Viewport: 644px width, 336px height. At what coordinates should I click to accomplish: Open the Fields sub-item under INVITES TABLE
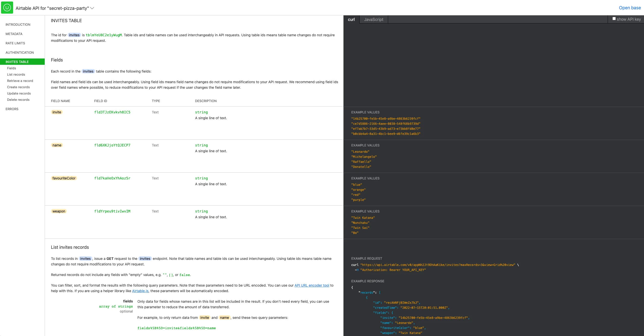pos(12,68)
